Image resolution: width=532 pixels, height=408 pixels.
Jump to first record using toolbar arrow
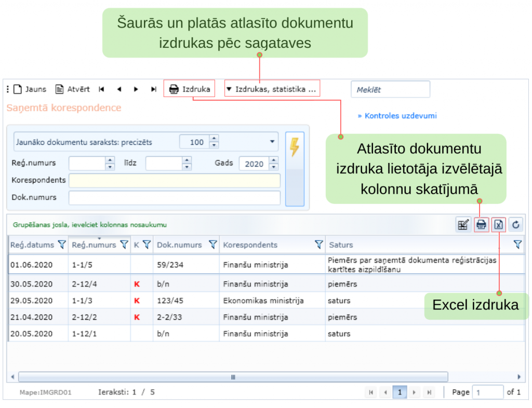click(101, 89)
